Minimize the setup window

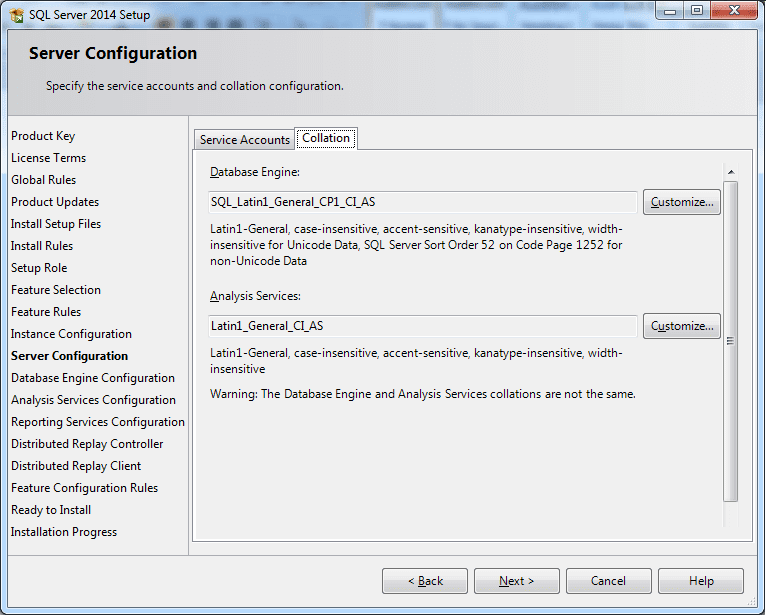[670, 11]
